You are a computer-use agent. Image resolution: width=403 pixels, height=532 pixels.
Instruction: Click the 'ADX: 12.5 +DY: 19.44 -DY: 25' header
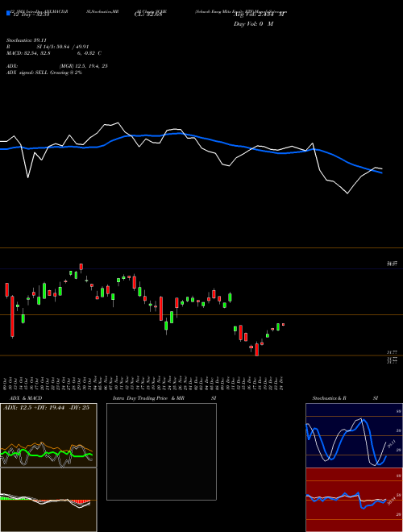pyautogui.click(x=46, y=408)
